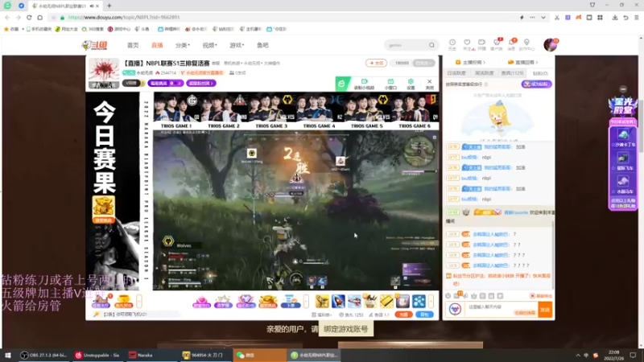
Task: Open the 客户端 icon in header
Action: pyautogui.click(x=497, y=45)
